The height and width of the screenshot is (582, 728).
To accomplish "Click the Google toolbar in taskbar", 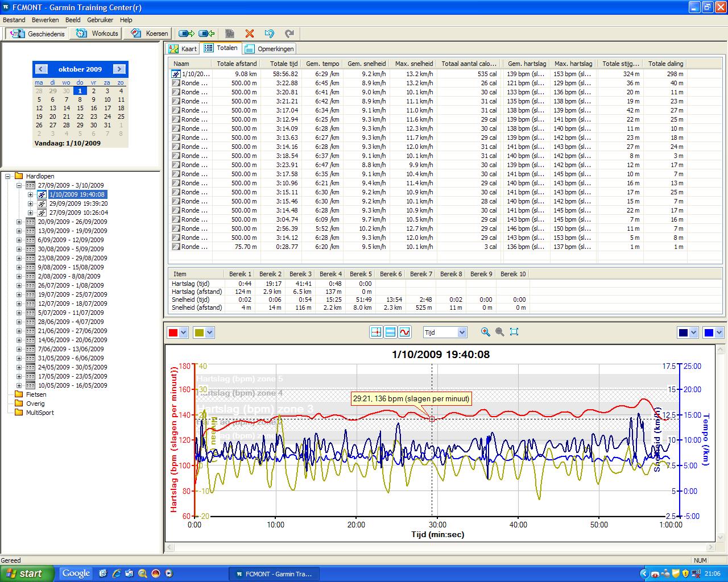I will [76, 573].
